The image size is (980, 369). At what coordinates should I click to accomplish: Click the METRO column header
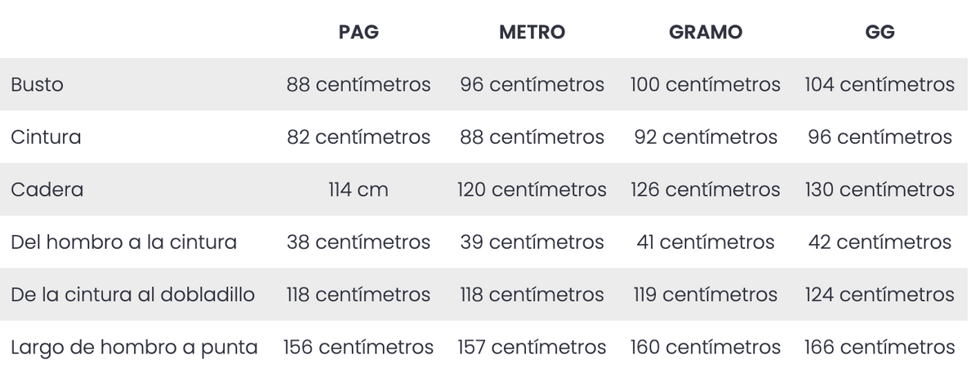(x=532, y=33)
